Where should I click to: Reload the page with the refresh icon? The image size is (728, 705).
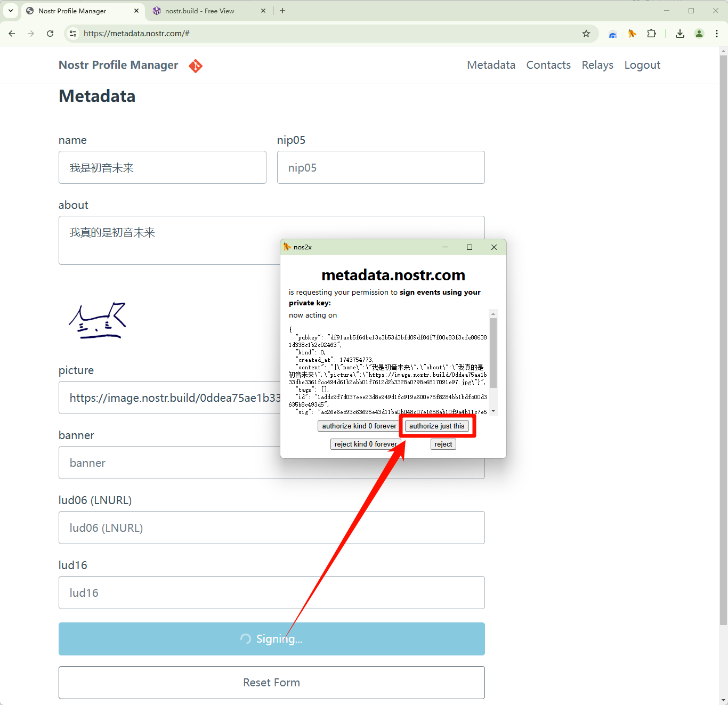[50, 34]
